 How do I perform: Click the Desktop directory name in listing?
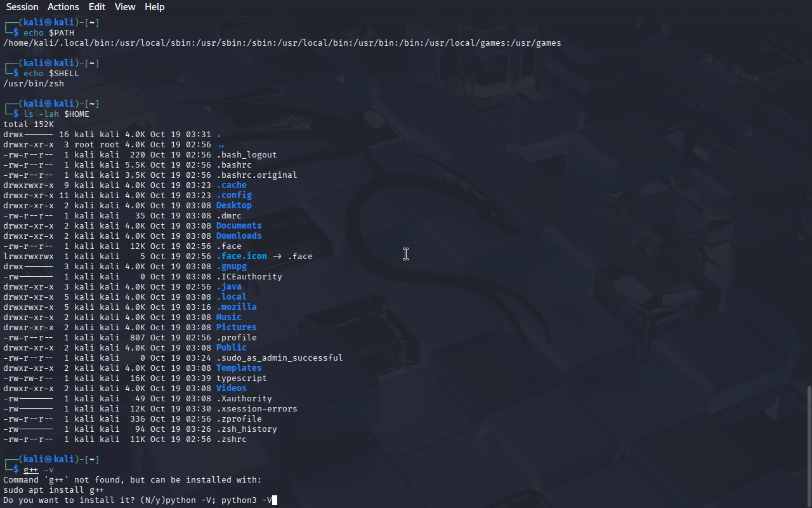233,205
